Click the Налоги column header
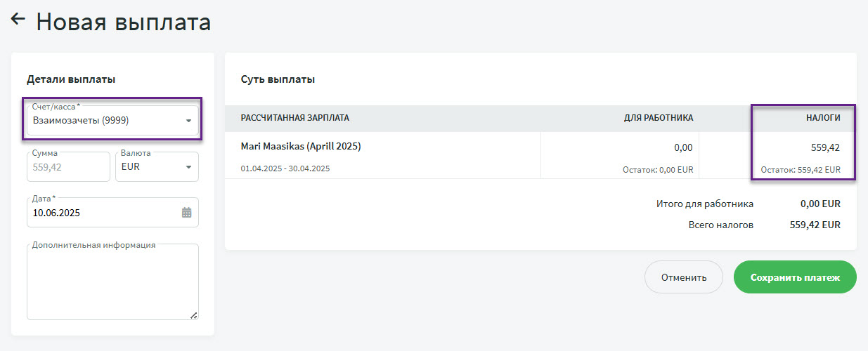The height and width of the screenshot is (351, 868). coord(823,118)
